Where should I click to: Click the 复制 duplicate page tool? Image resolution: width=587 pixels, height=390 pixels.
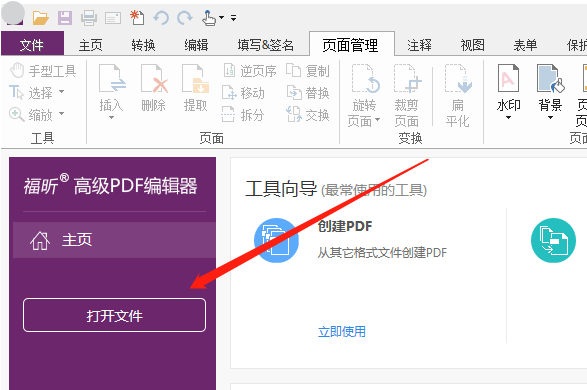[308, 71]
